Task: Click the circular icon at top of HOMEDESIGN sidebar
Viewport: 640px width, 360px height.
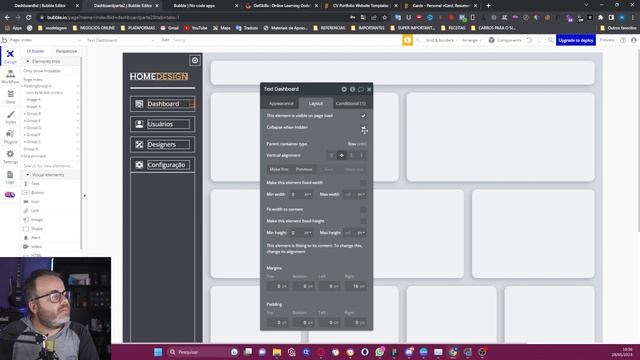Action: coord(195,60)
